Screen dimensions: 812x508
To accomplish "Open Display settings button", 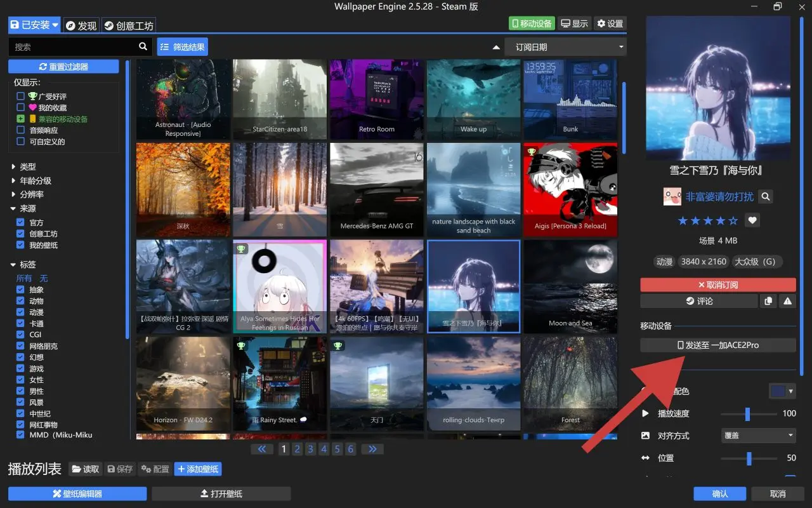I will [x=574, y=23].
